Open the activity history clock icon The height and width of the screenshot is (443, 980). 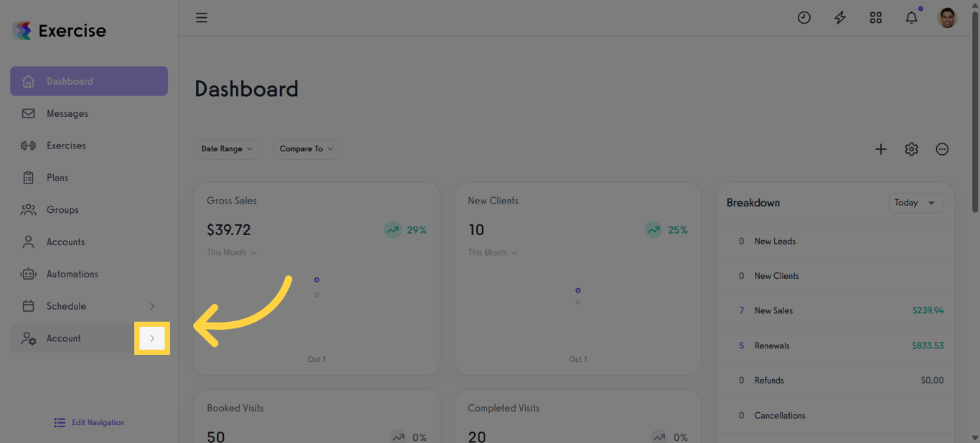pos(804,17)
